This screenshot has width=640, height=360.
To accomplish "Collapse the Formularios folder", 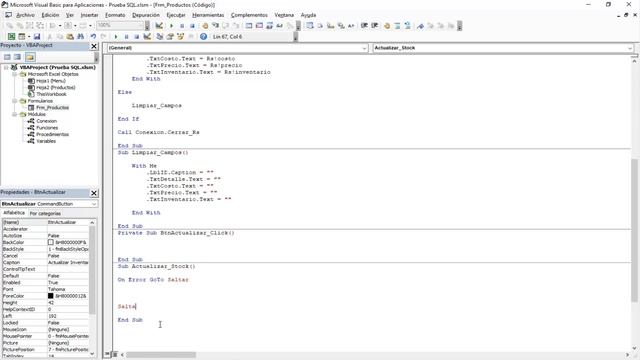I will pyautogui.click(x=14, y=101).
